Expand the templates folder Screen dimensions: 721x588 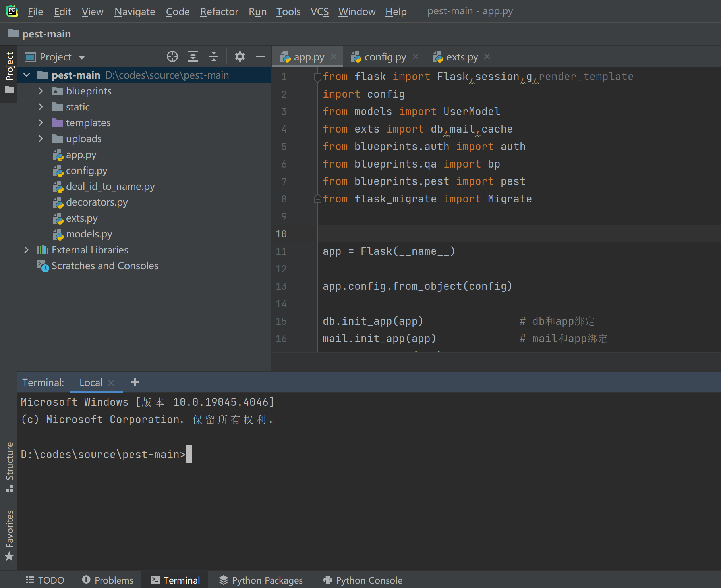click(x=41, y=123)
